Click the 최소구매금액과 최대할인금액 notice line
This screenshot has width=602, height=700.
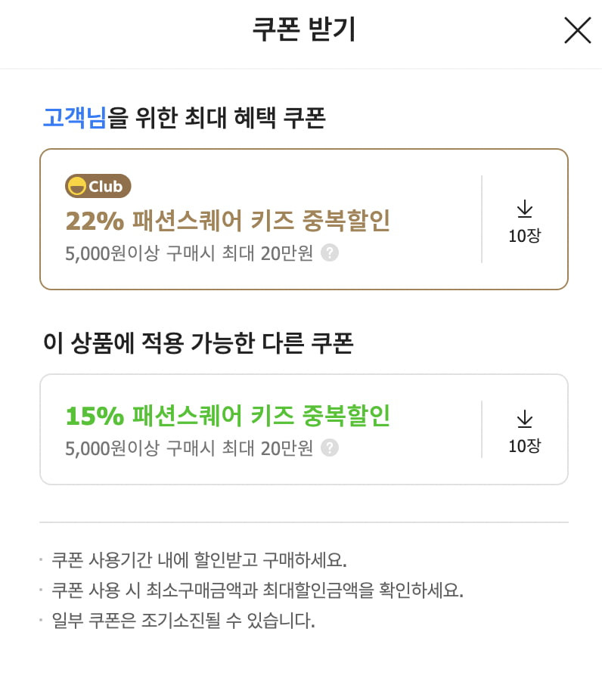pyautogui.click(x=258, y=590)
